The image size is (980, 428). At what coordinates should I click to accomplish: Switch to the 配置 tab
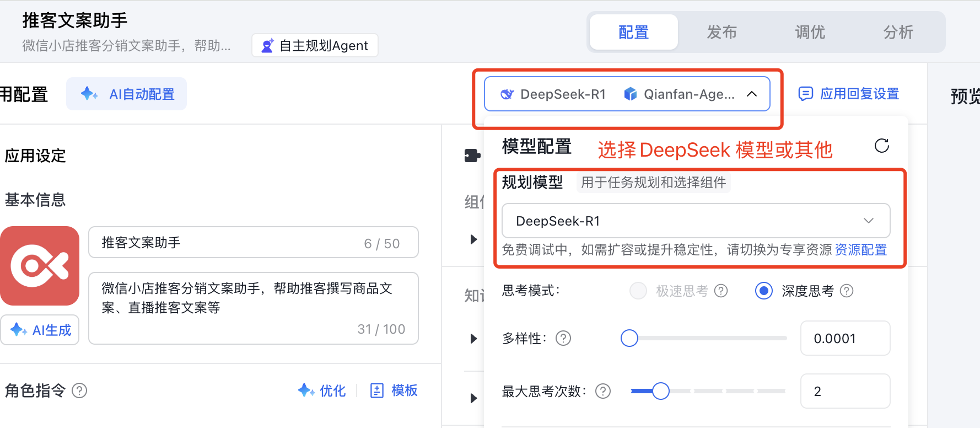(x=633, y=32)
